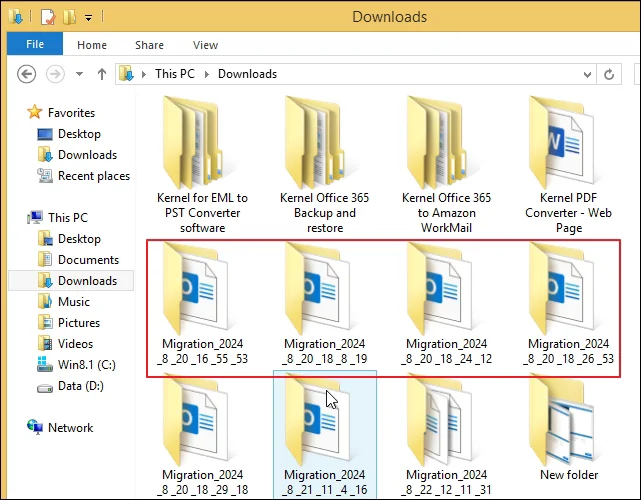Image resolution: width=641 pixels, height=500 pixels.
Task: Select folder Migration_2024_8_20_18_29_18
Action: [x=202, y=435]
